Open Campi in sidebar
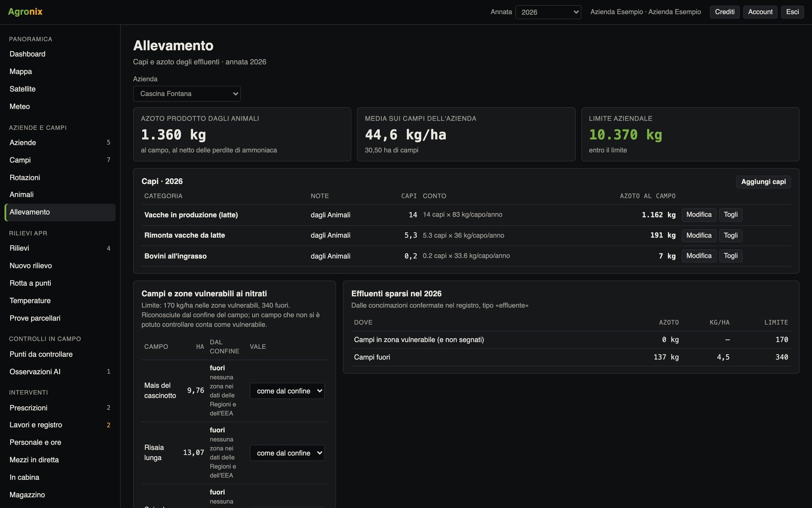Image resolution: width=812 pixels, height=508 pixels. pyautogui.click(x=60, y=160)
